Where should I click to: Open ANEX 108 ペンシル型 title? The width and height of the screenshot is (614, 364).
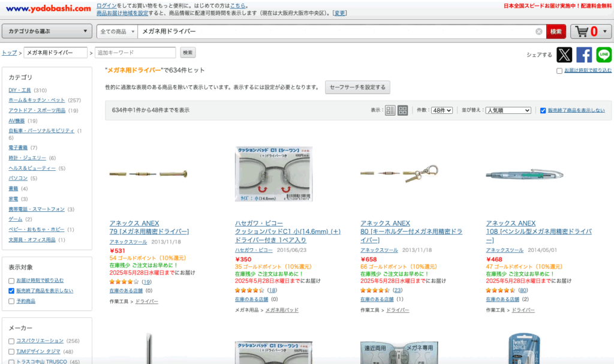coord(539,236)
